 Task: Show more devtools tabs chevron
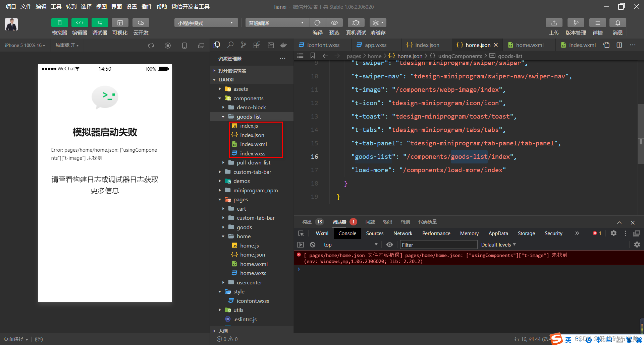(577, 233)
